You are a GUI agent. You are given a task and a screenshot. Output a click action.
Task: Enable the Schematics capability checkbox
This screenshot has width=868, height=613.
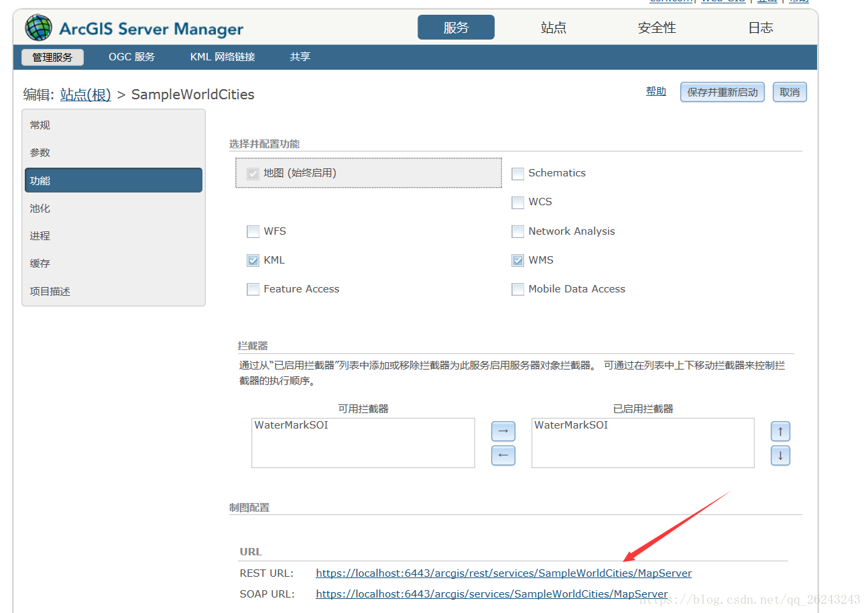click(518, 174)
